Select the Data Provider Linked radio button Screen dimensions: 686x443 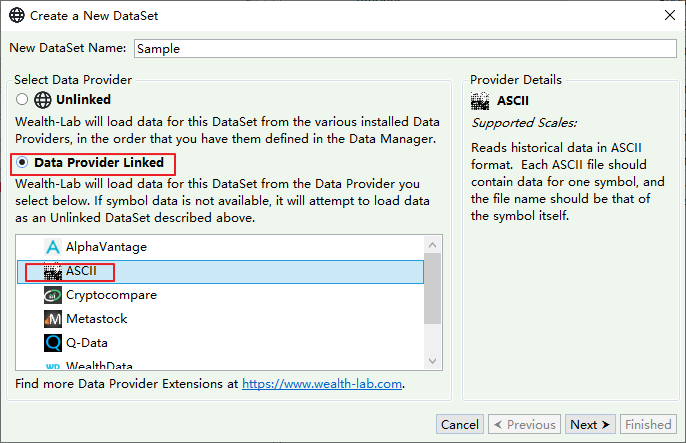[22, 163]
